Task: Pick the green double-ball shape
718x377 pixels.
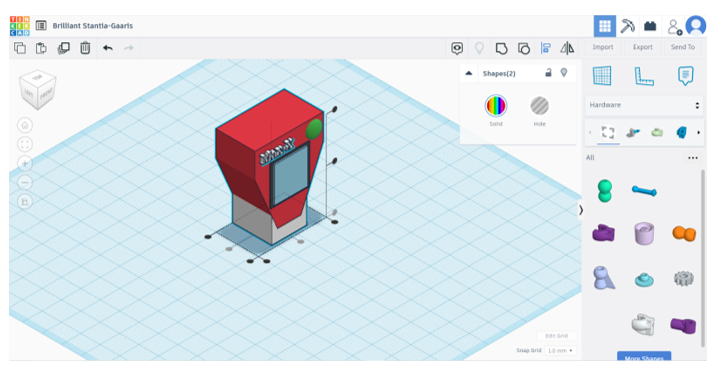Action: (x=604, y=191)
